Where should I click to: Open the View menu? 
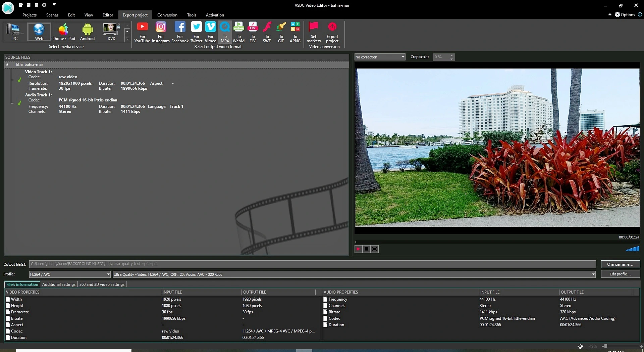(89, 15)
